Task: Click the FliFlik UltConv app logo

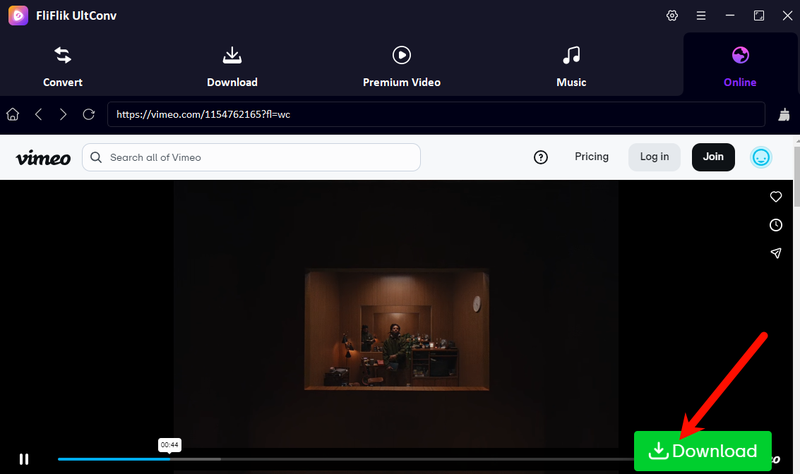Action: tap(18, 15)
